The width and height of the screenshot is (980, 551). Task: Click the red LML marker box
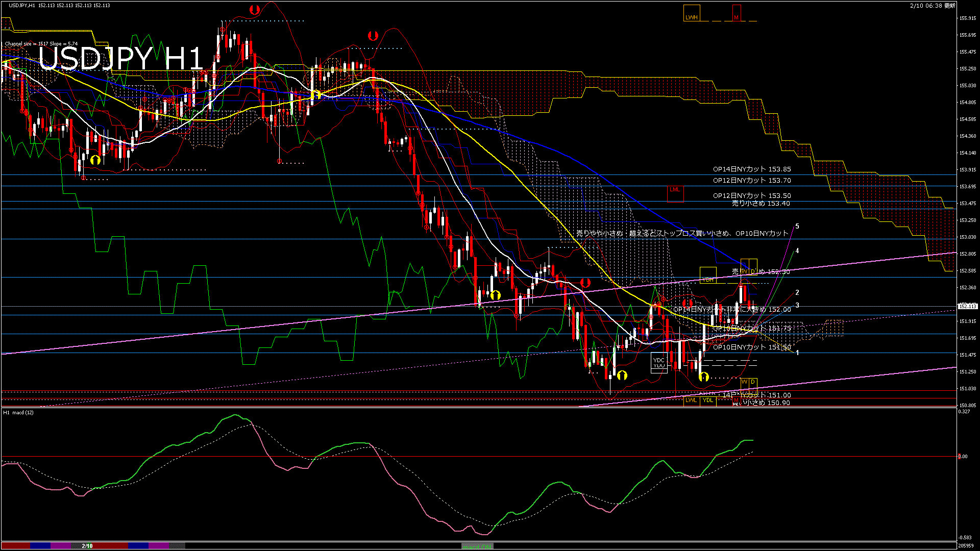[675, 193]
